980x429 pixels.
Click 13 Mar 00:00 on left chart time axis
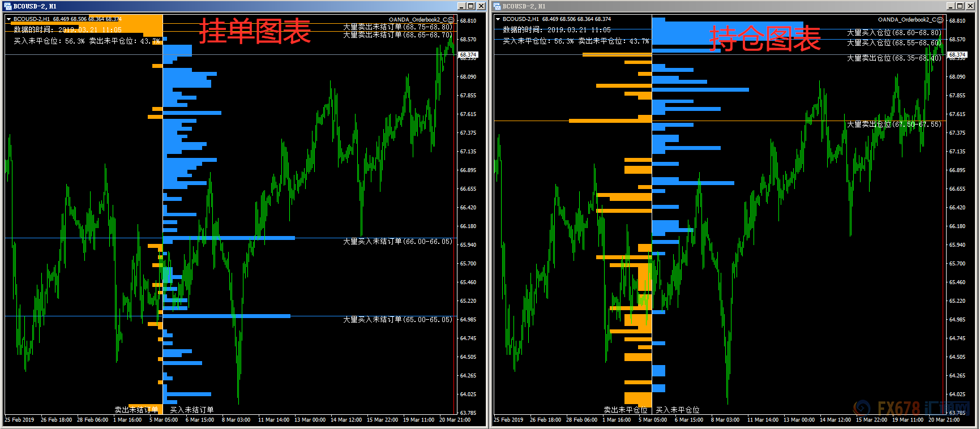pyautogui.click(x=310, y=420)
